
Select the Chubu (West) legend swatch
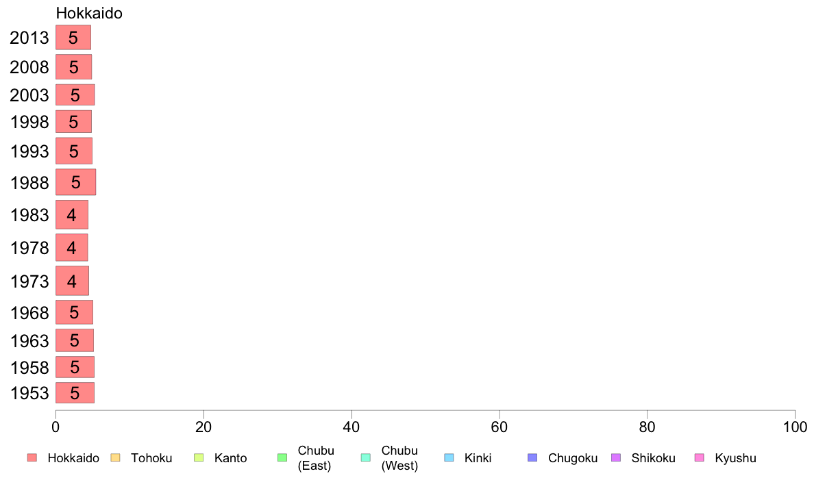click(365, 457)
